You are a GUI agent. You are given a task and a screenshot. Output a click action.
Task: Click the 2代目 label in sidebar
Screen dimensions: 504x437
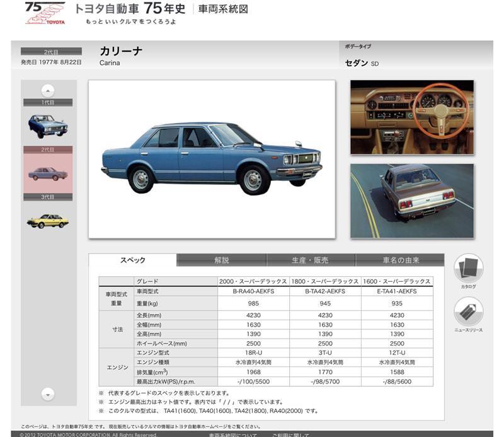pos(48,149)
